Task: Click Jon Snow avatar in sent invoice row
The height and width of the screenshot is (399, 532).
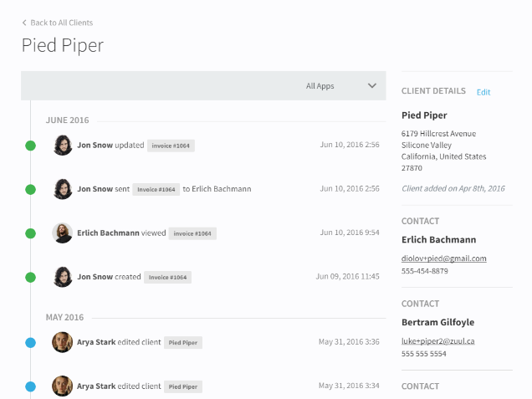Action: point(63,189)
